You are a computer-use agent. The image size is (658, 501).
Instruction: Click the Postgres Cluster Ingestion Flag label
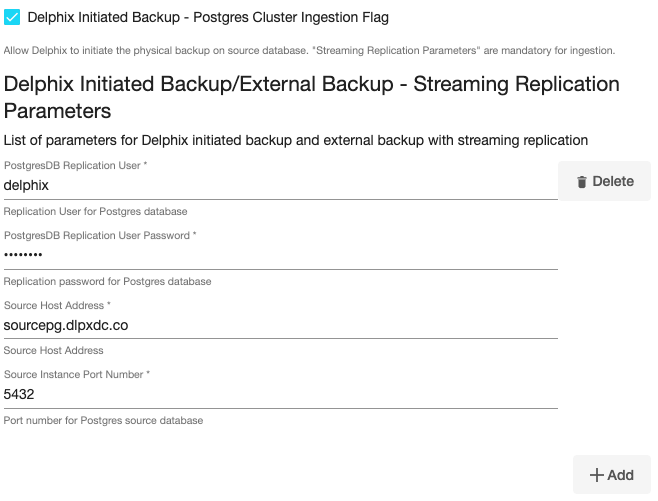point(208,17)
